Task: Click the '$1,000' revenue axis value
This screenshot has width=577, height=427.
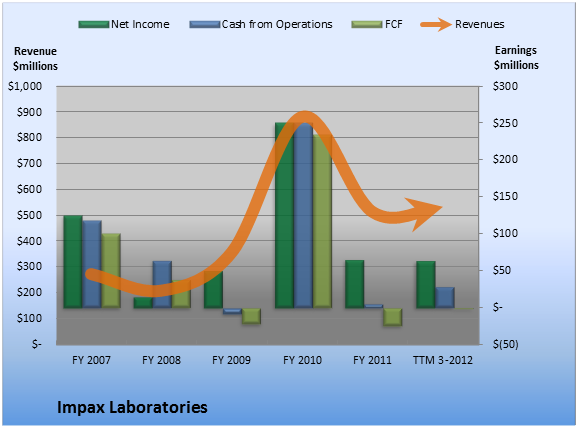Action: click(x=25, y=86)
